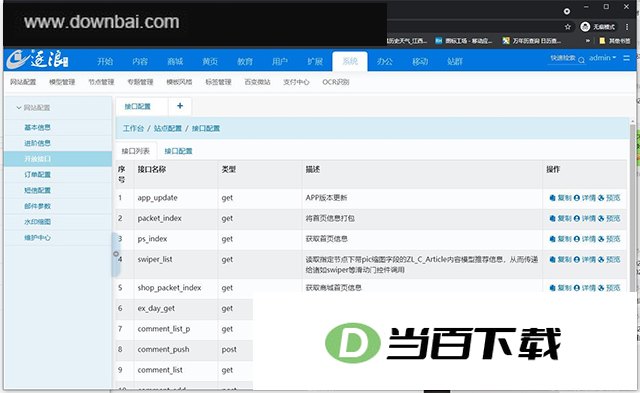Go to the 用户 top menu

coord(280,61)
